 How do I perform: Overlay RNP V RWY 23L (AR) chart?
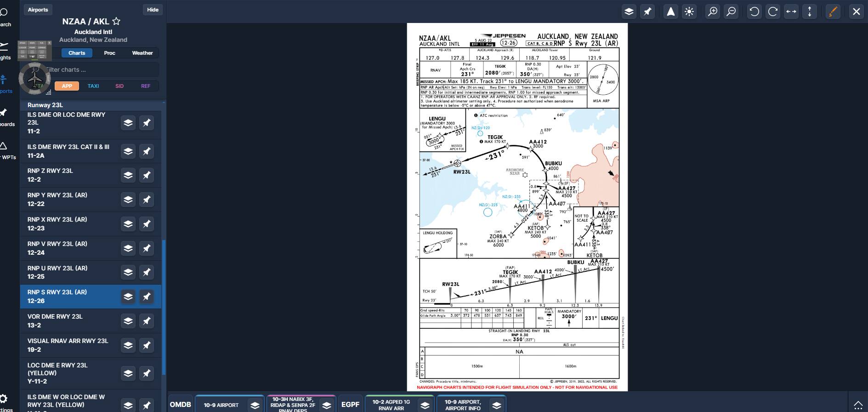[128, 248]
